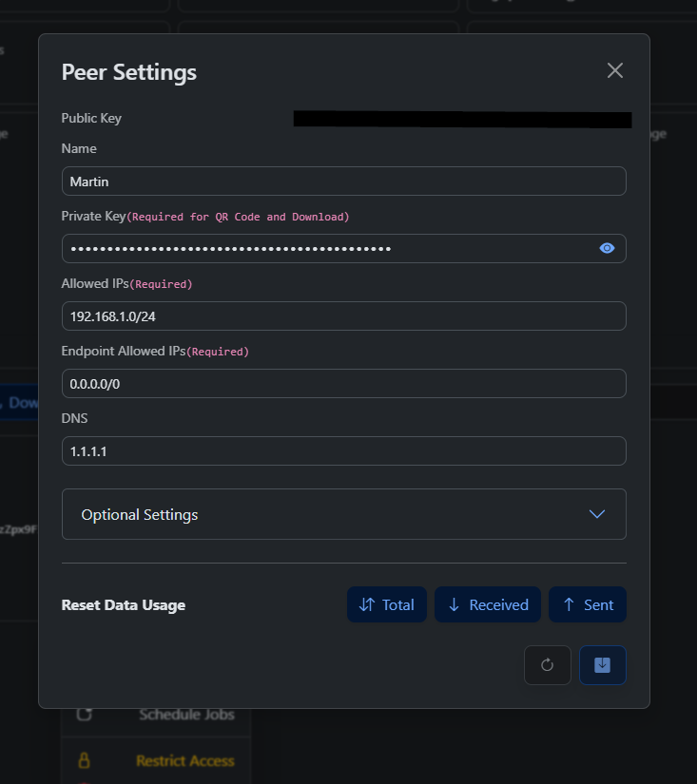
Task: Click the circular reset arrow button
Action: [547, 665]
